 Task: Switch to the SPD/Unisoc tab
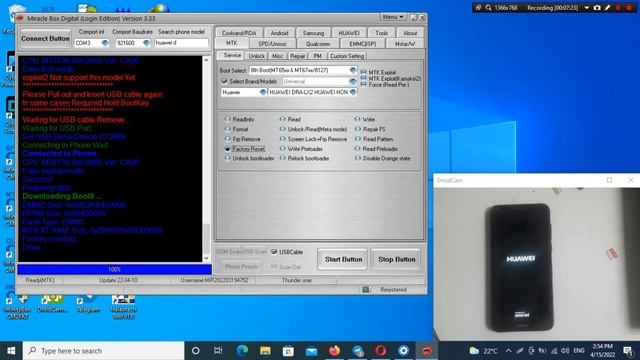(x=272, y=44)
